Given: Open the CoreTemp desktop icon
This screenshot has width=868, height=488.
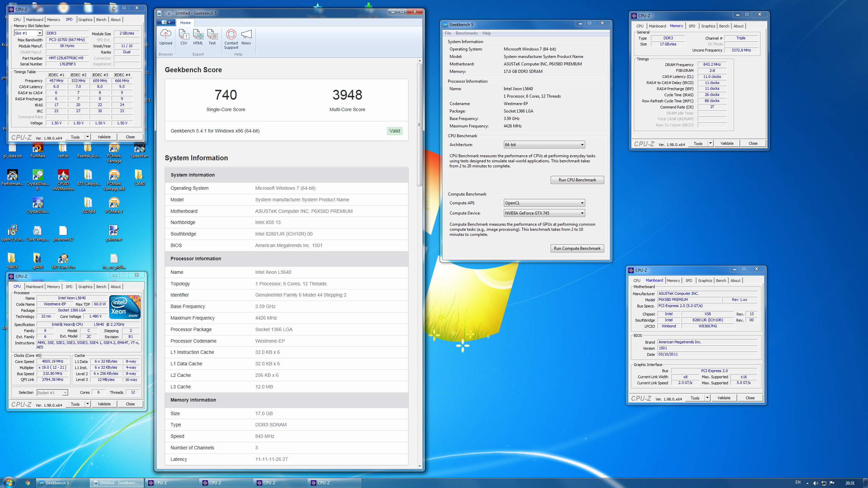Looking at the screenshot, I should point(38,233).
